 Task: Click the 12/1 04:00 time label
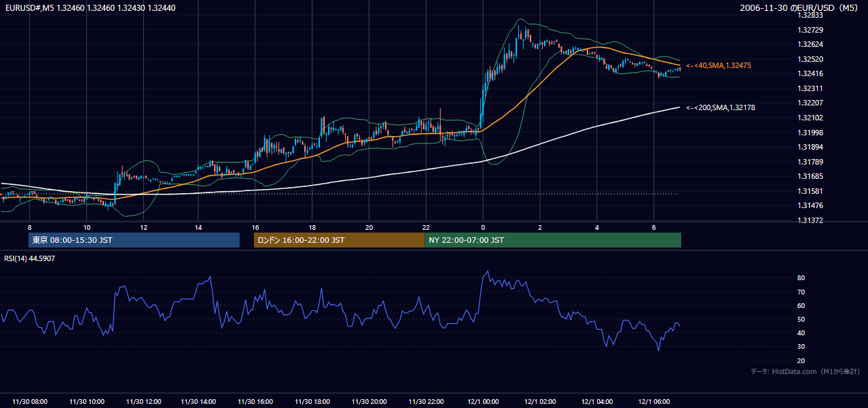598,402
